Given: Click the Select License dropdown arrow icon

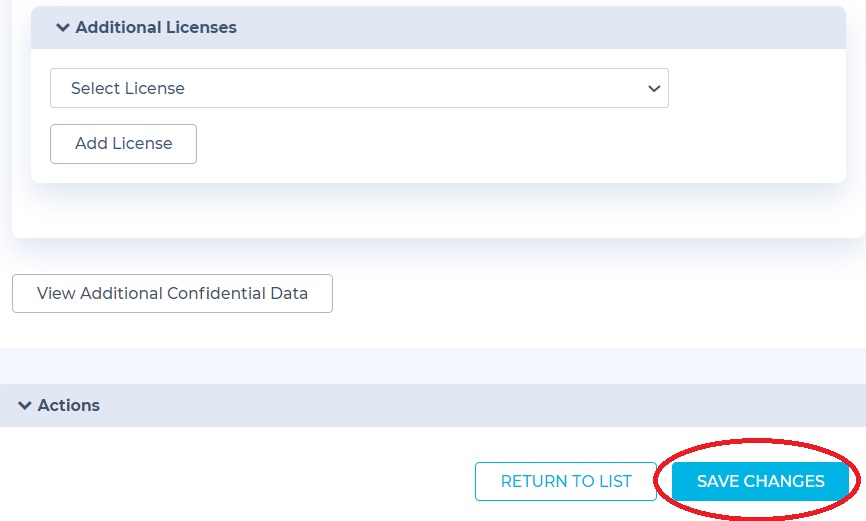Looking at the screenshot, I should tap(654, 88).
